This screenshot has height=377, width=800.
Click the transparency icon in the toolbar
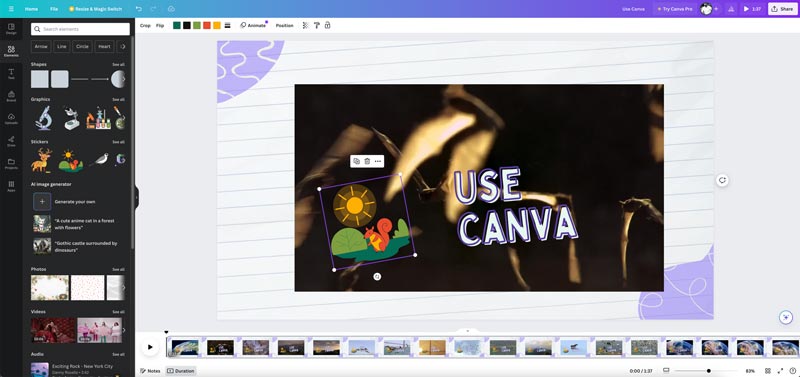point(306,25)
